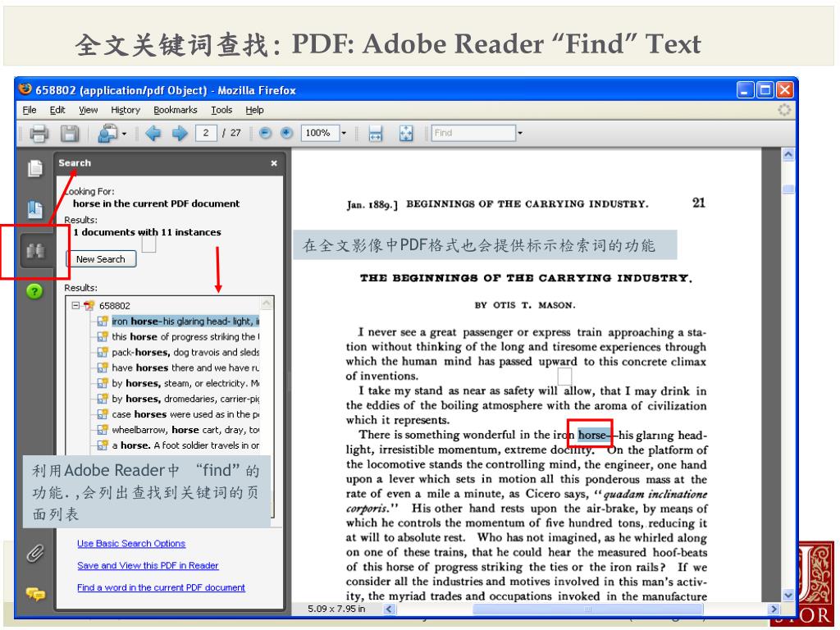Click the Firefox activity throbber icon
Viewport: 840px width, 630px height.
tap(784, 110)
